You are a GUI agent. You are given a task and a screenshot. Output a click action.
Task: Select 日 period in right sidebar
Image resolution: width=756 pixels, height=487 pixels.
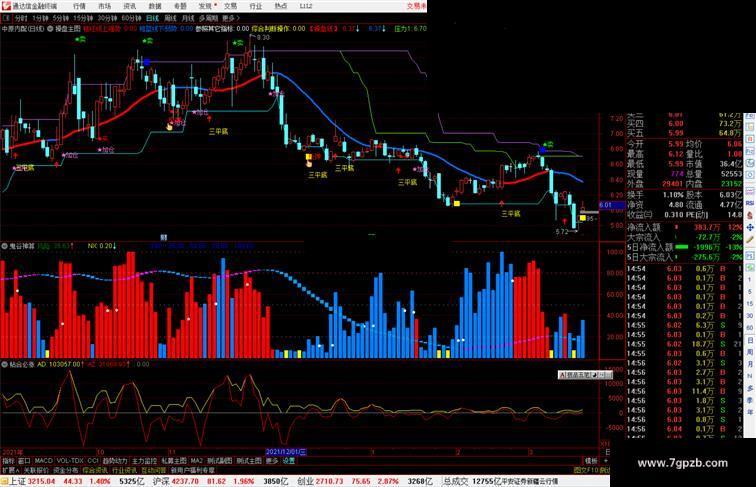tap(750, 340)
